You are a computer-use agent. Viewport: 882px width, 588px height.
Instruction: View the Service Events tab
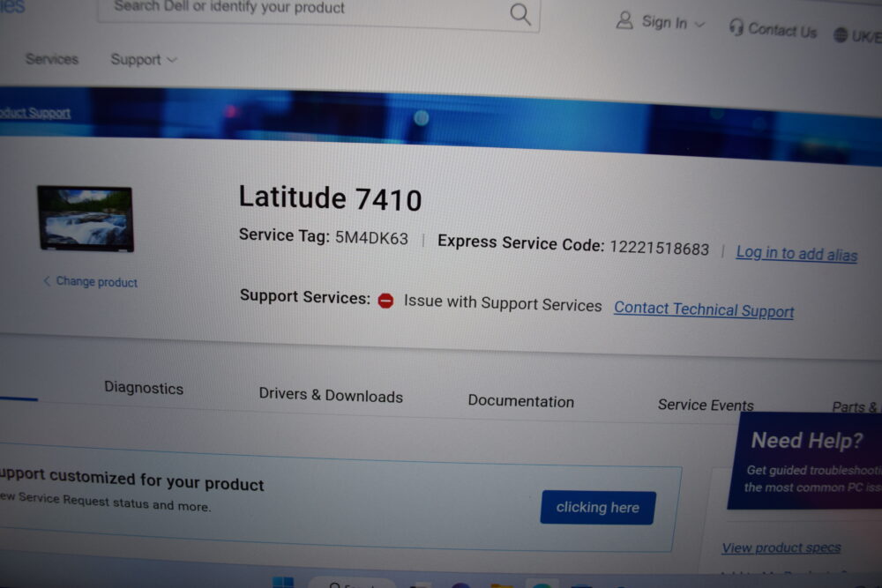[706, 405]
